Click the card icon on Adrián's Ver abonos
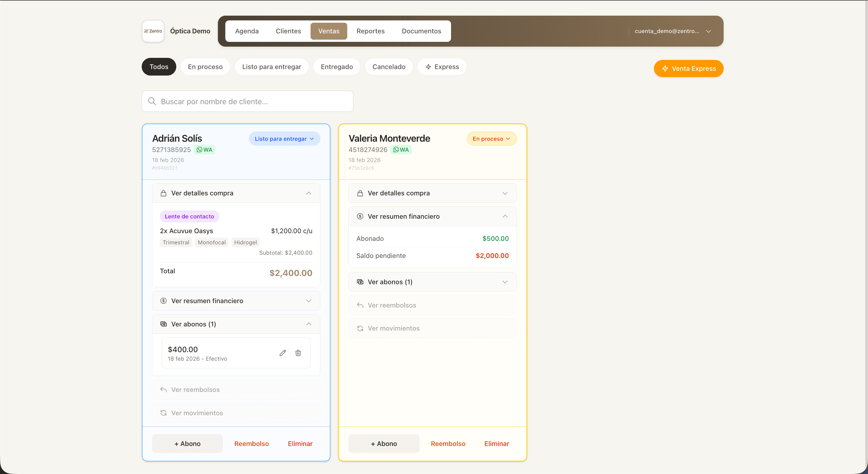 point(164,324)
